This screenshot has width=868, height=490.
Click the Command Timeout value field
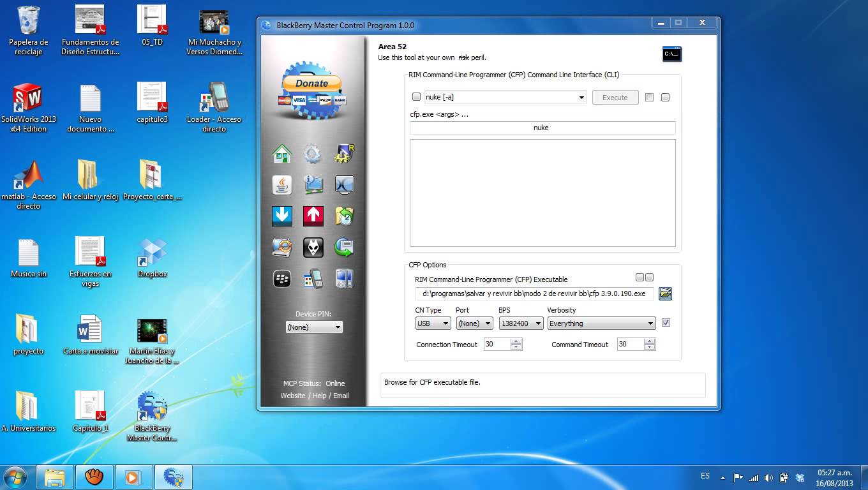[631, 344]
